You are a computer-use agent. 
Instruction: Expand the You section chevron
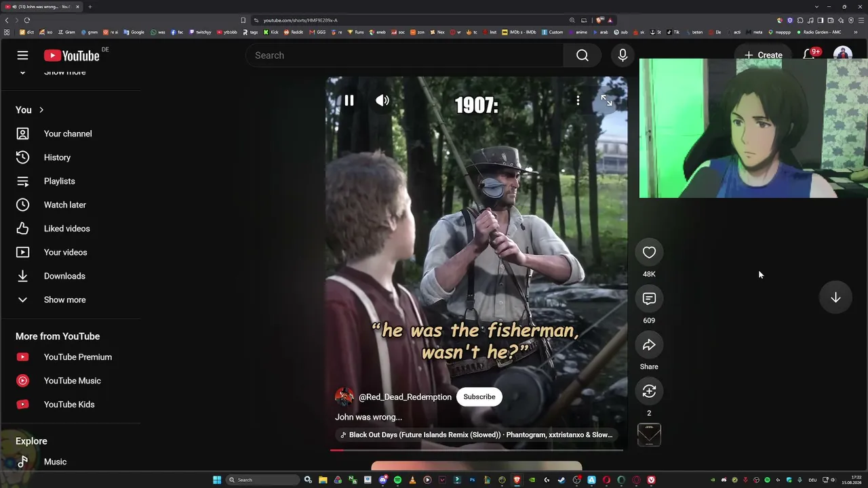pyautogui.click(x=41, y=110)
